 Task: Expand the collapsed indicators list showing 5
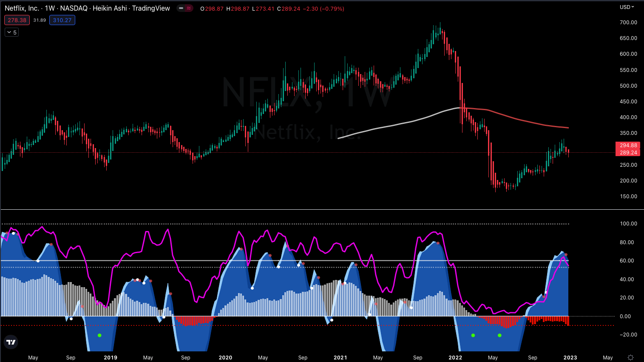(11, 32)
